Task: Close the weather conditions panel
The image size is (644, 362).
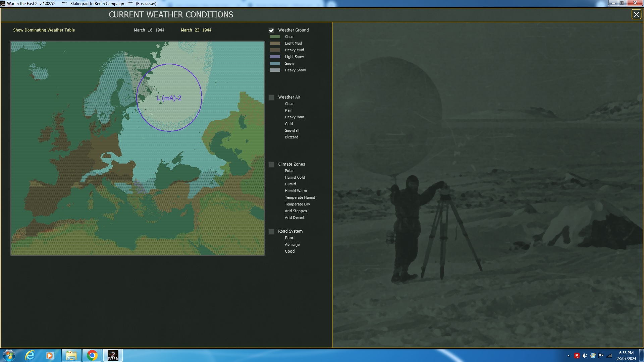Action: click(636, 14)
